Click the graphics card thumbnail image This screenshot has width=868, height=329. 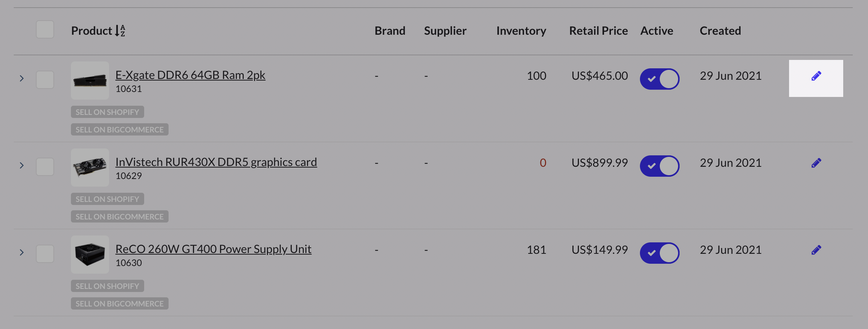coord(90,168)
